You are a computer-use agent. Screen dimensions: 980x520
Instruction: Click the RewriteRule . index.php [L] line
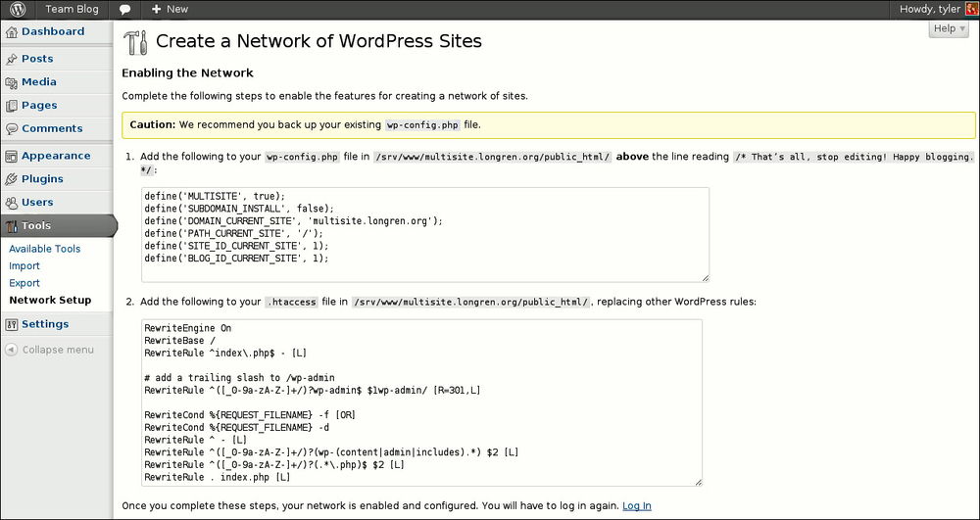click(218, 478)
